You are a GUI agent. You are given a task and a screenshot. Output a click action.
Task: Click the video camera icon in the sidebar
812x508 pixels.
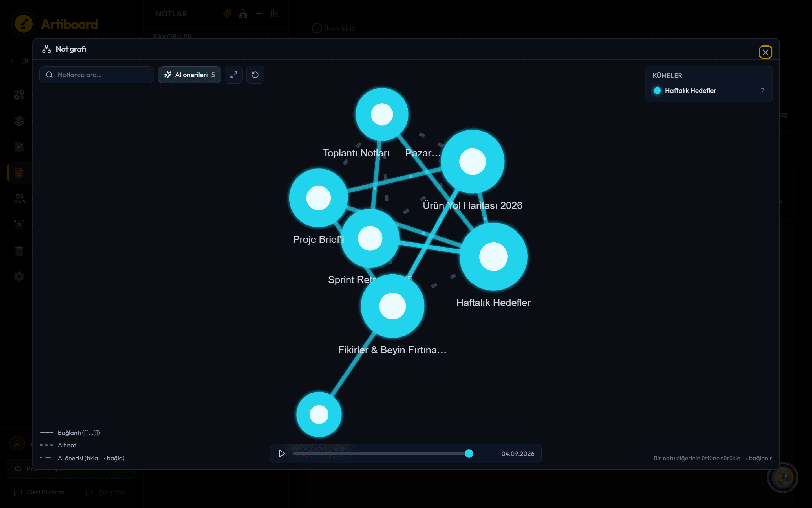24,61
